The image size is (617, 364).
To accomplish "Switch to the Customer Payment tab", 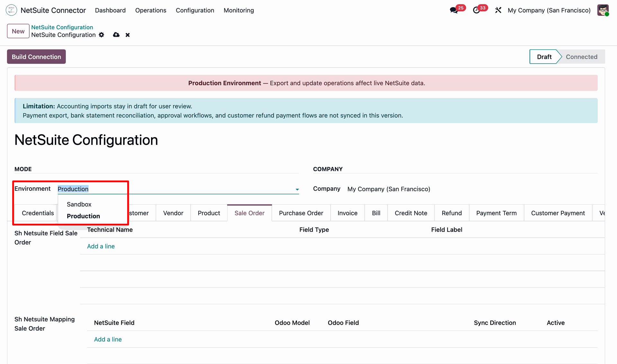I will (558, 213).
